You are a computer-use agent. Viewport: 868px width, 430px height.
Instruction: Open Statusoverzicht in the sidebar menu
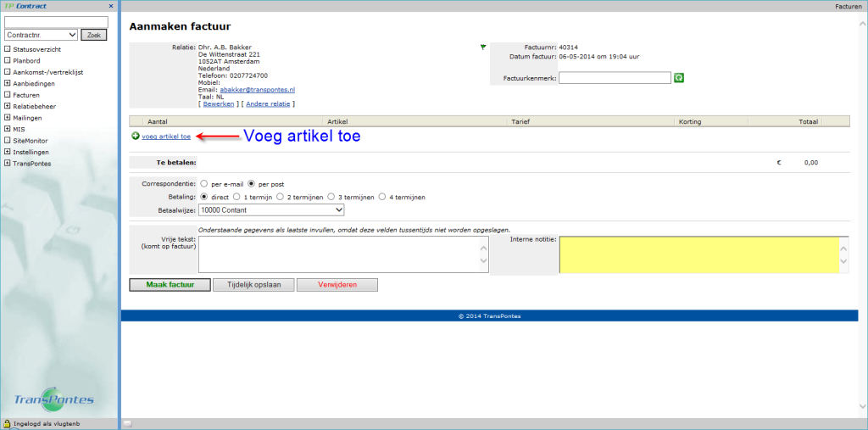[x=37, y=48]
